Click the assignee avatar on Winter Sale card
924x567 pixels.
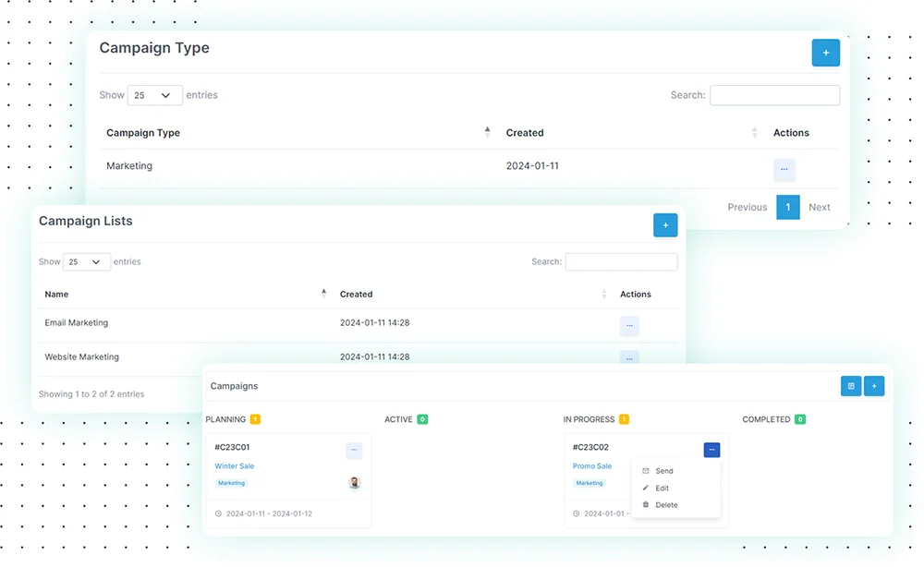pos(354,483)
